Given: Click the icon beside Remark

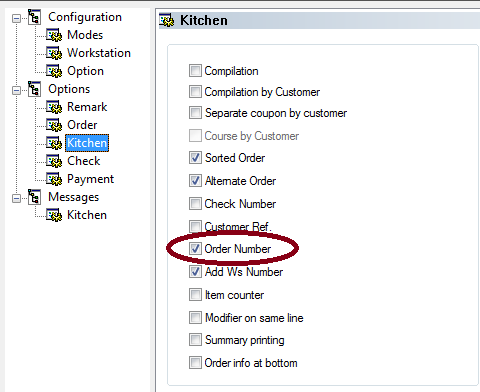Looking at the screenshot, I should point(54,107).
